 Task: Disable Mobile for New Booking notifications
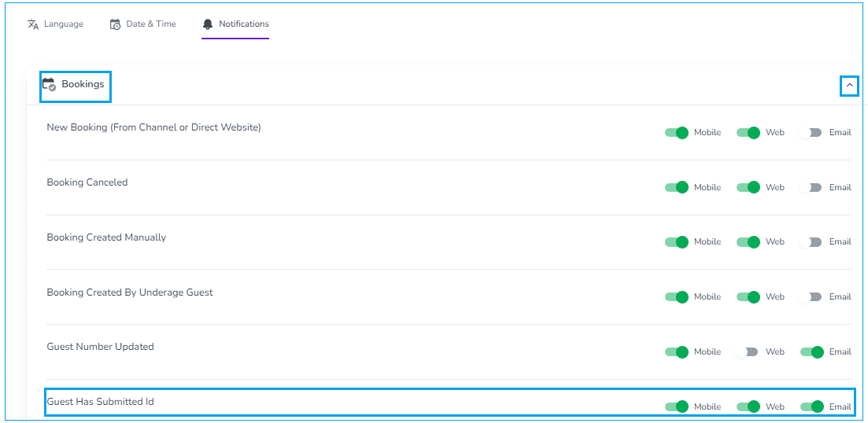(x=677, y=133)
